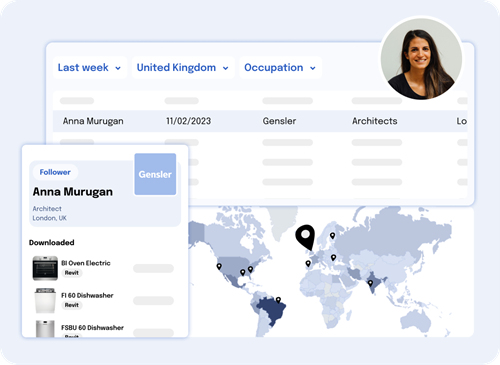This screenshot has width=500, height=365.
Task: Click the round profile photo
Action: point(421,58)
